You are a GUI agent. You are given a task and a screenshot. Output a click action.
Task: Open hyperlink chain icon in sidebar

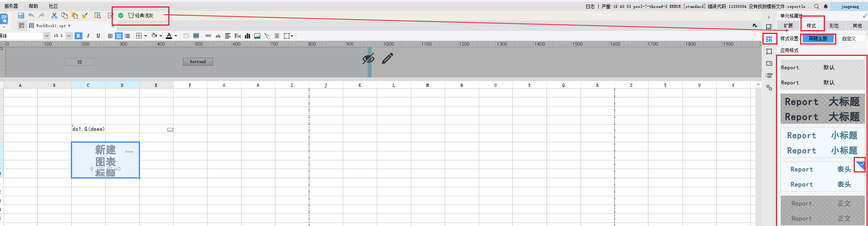[769, 88]
